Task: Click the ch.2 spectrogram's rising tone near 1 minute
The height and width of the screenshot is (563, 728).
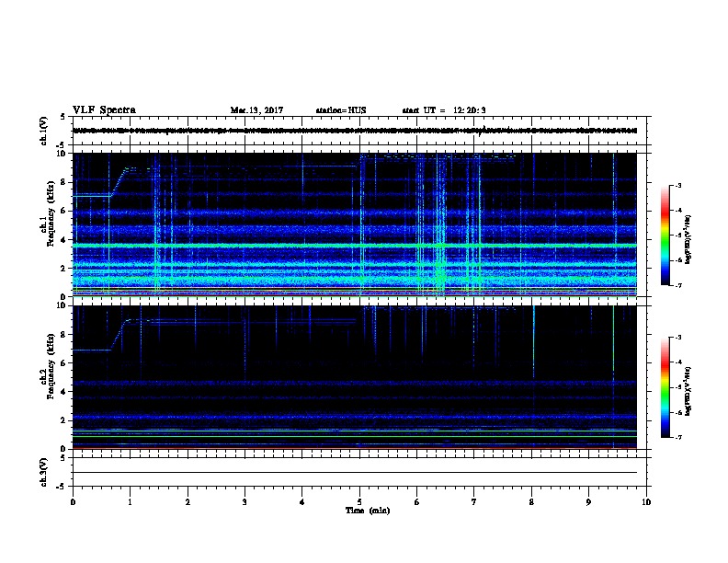Action: pos(119,335)
